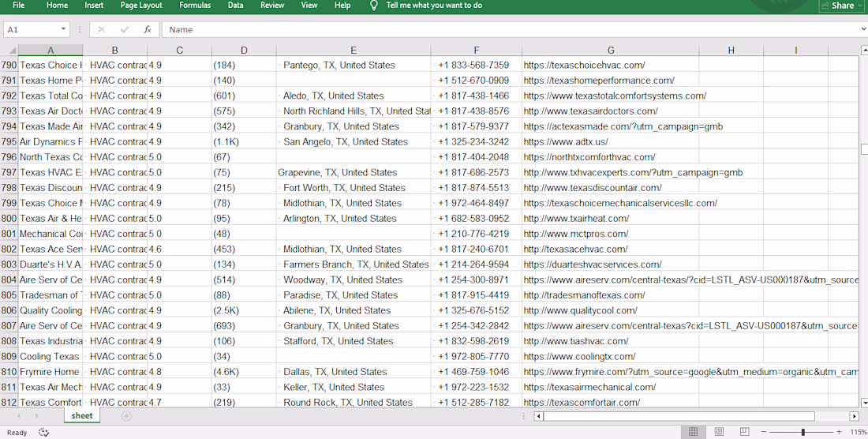
Task: Open the Page Layout tab
Action: coord(141,5)
